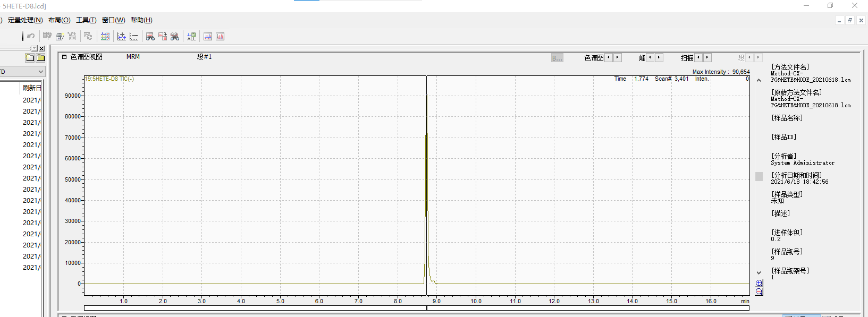Open the 窗口(W) menu
The width and height of the screenshot is (868, 317).
coord(114,20)
